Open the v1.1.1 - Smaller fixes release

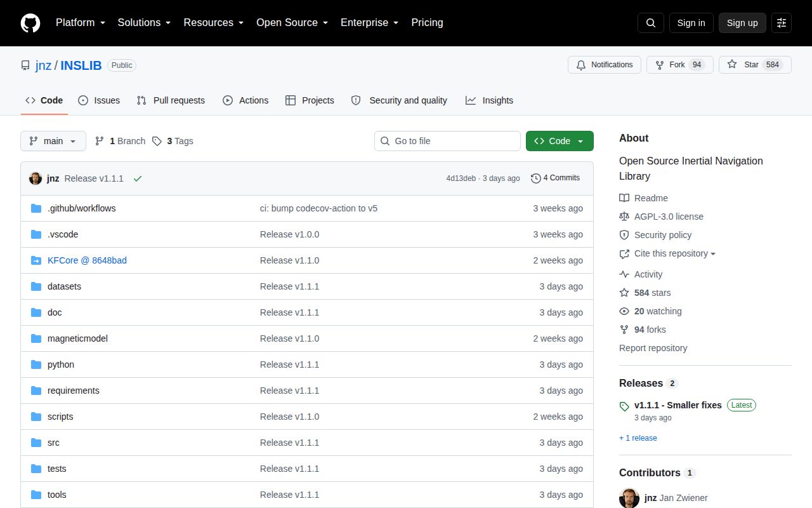[678, 405]
